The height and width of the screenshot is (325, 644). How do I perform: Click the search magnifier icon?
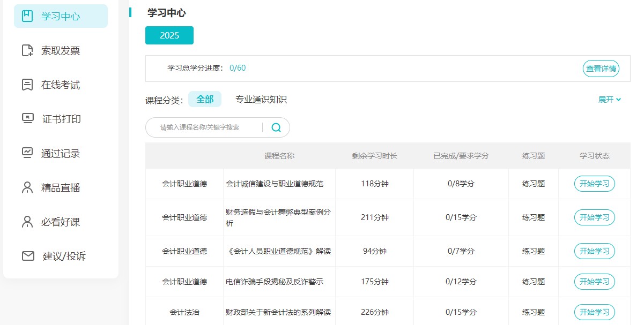[276, 127]
